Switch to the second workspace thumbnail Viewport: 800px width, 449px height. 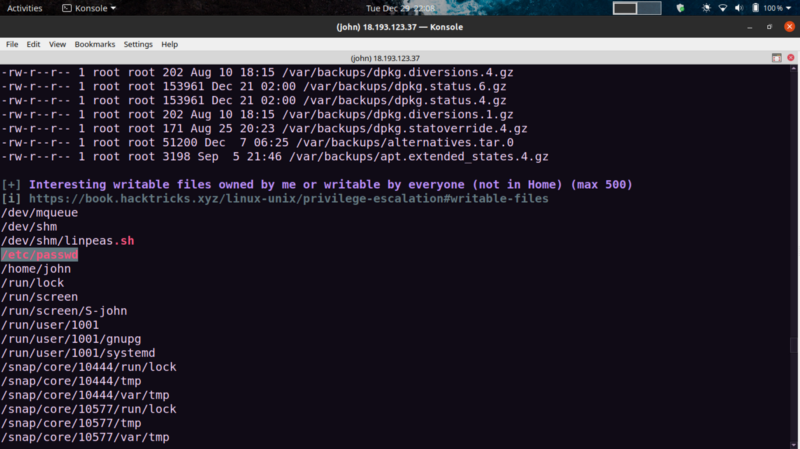point(649,8)
